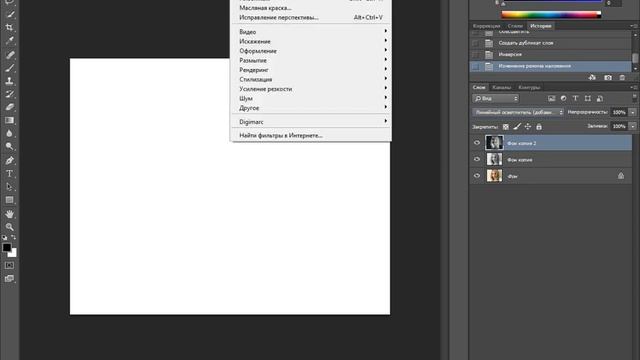The width and height of the screenshot is (640, 360).
Task: Open the 'Стилизация' filter group
Action: (311, 79)
